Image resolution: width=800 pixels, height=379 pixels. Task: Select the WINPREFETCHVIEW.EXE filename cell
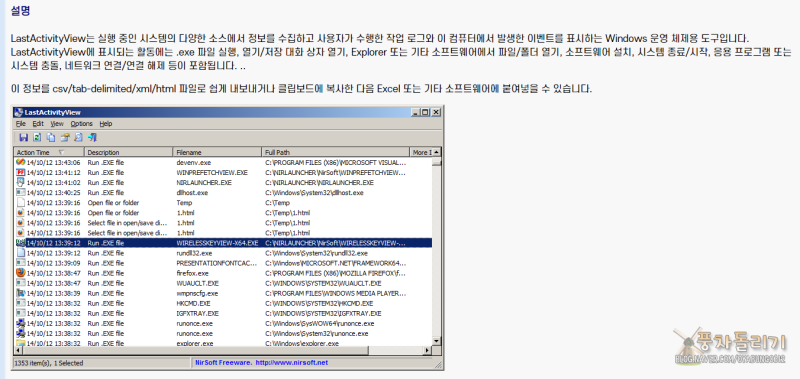pos(212,172)
